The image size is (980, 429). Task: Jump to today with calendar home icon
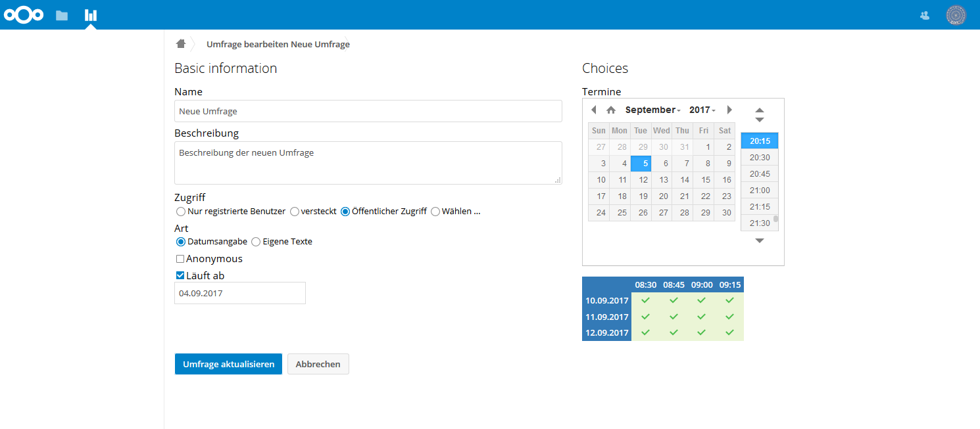(611, 110)
